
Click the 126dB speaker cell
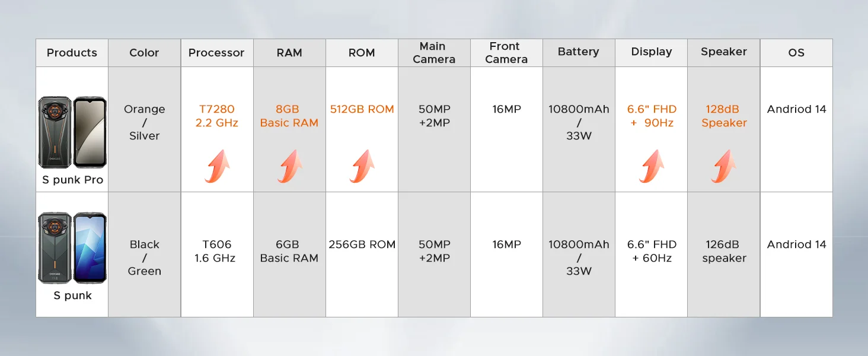[x=723, y=251]
